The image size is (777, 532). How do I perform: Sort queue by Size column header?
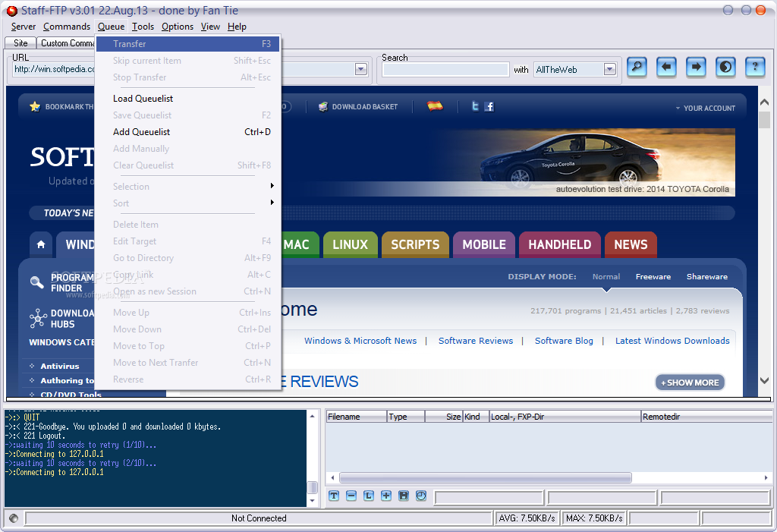pyautogui.click(x=443, y=417)
